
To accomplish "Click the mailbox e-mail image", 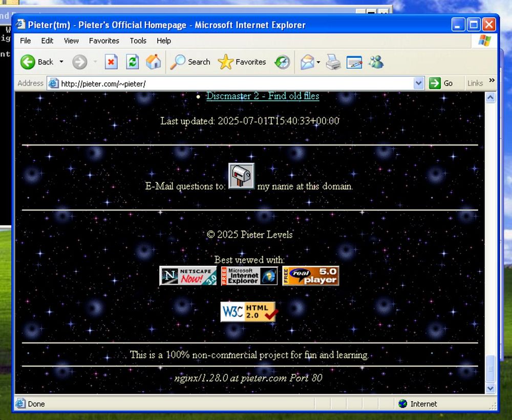I will coord(241,176).
